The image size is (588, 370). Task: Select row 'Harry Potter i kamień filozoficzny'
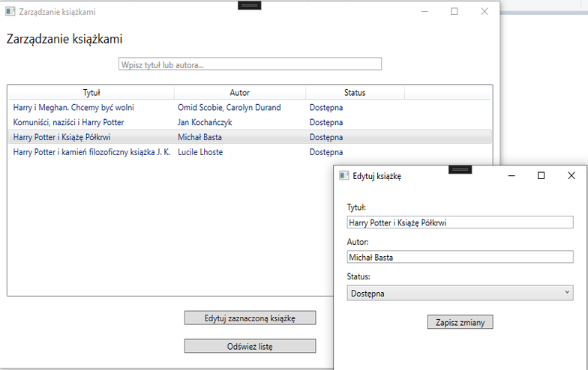(x=250, y=152)
